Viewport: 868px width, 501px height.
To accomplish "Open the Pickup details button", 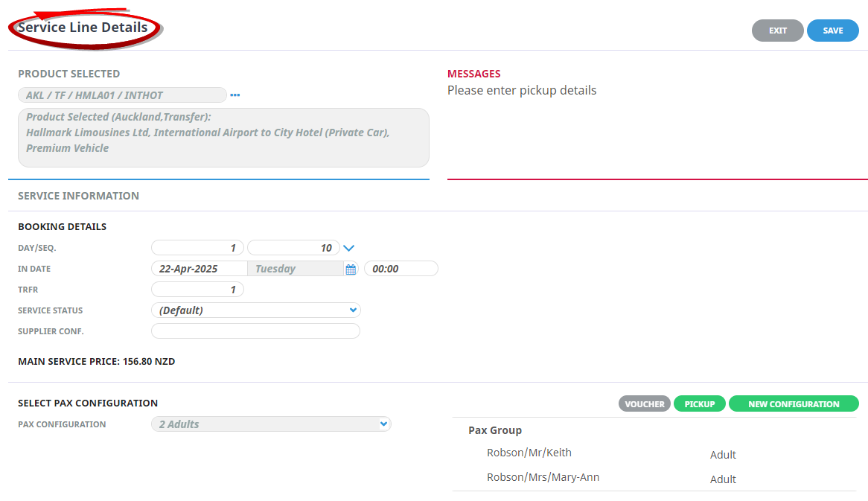I will 699,404.
